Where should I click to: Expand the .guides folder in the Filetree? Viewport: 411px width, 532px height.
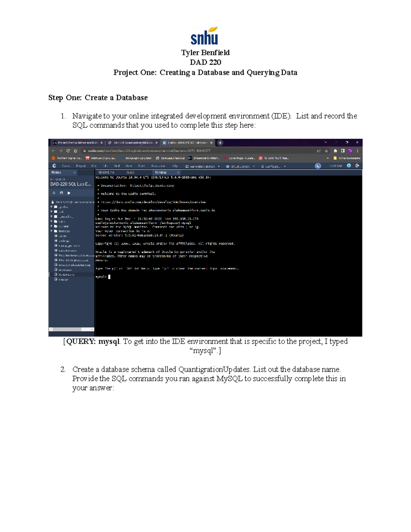click(51, 207)
